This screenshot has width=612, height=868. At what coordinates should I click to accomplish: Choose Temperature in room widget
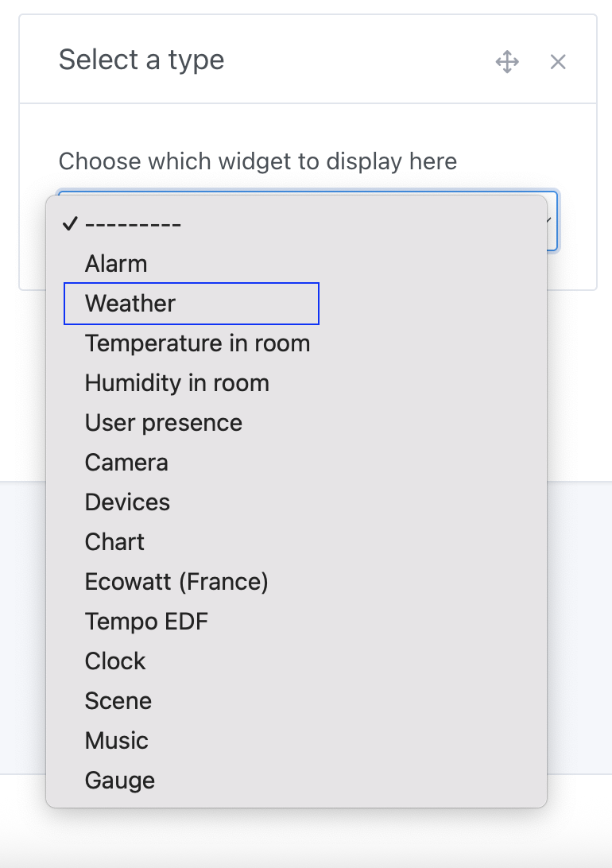click(198, 343)
